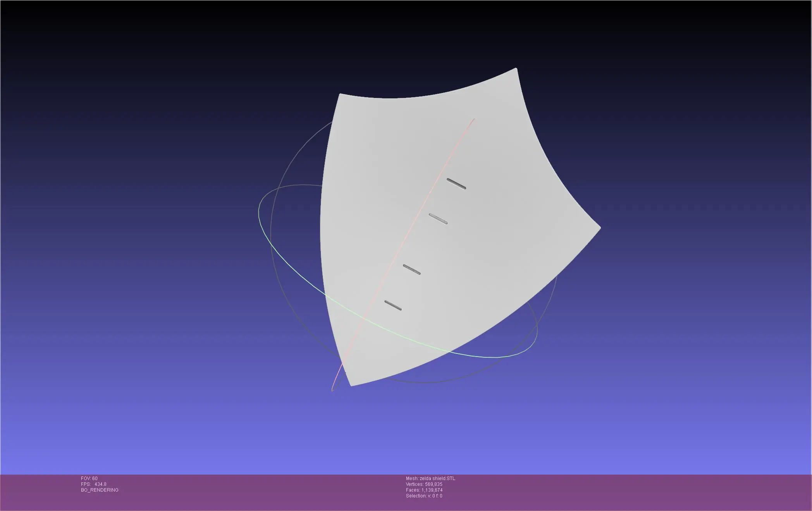
Task: Click the BO_RENDERING status text
Action: 100,490
